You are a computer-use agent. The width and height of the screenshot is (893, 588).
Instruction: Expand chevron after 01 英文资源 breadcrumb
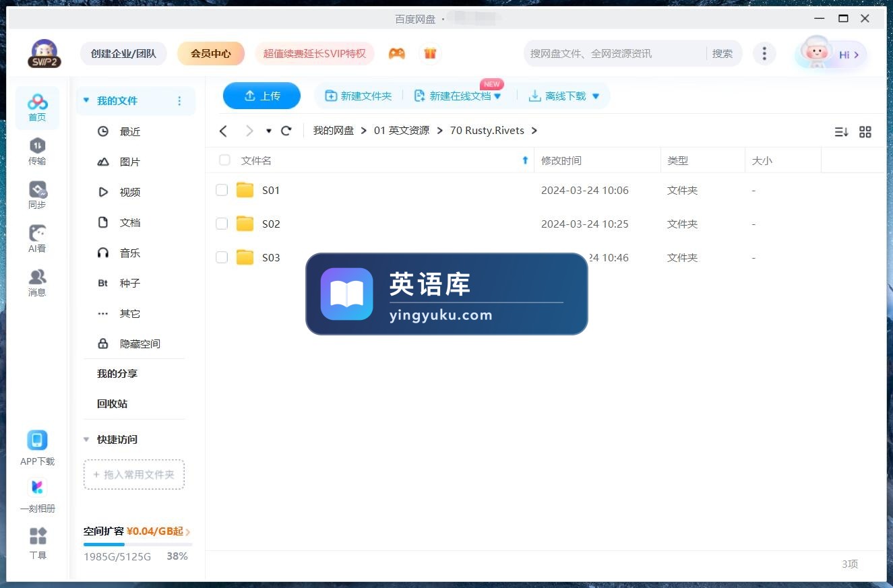439,131
